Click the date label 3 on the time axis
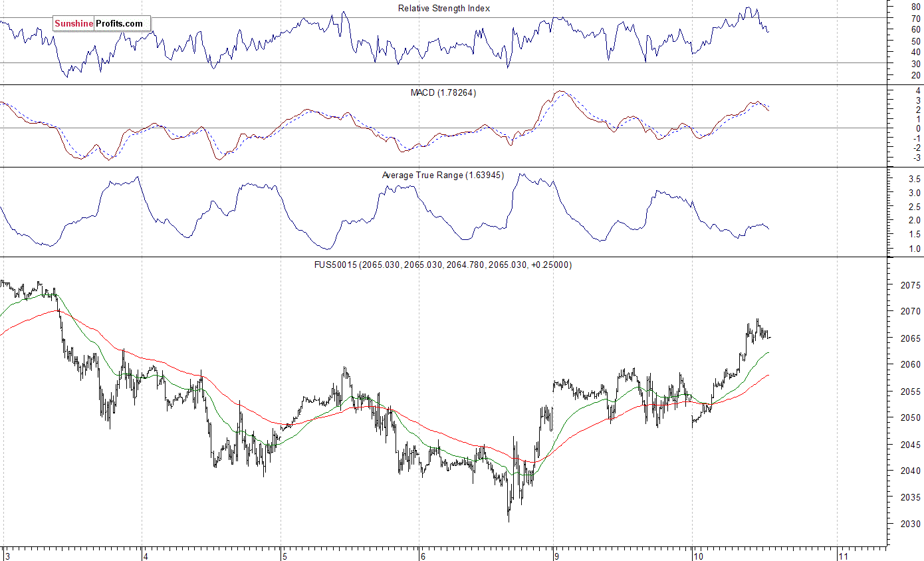 pos(7,555)
